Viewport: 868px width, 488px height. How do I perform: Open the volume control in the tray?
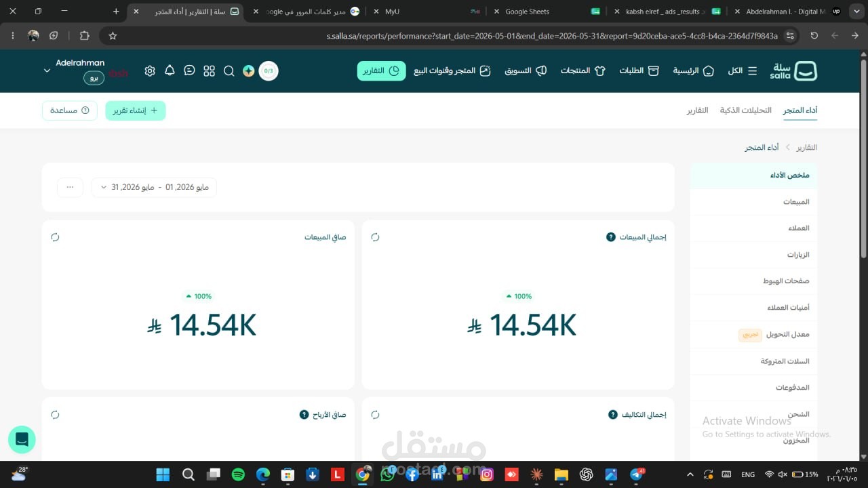[x=783, y=474]
